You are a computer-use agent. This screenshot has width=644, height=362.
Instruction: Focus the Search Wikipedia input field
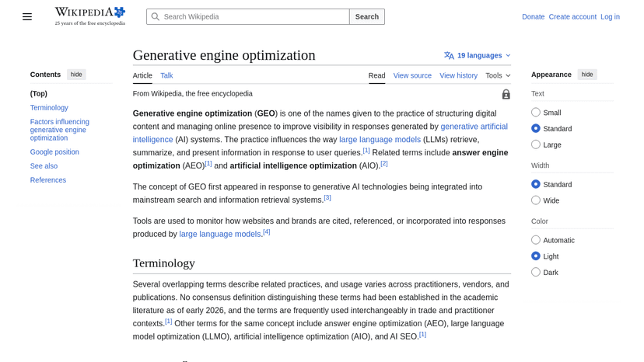point(248,17)
